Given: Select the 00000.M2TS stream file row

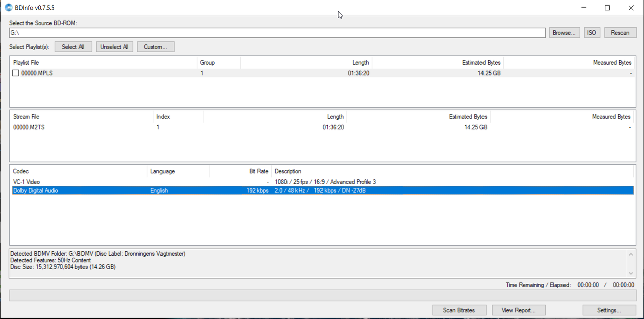Looking at the screenshot, I should tap(322, 127).
